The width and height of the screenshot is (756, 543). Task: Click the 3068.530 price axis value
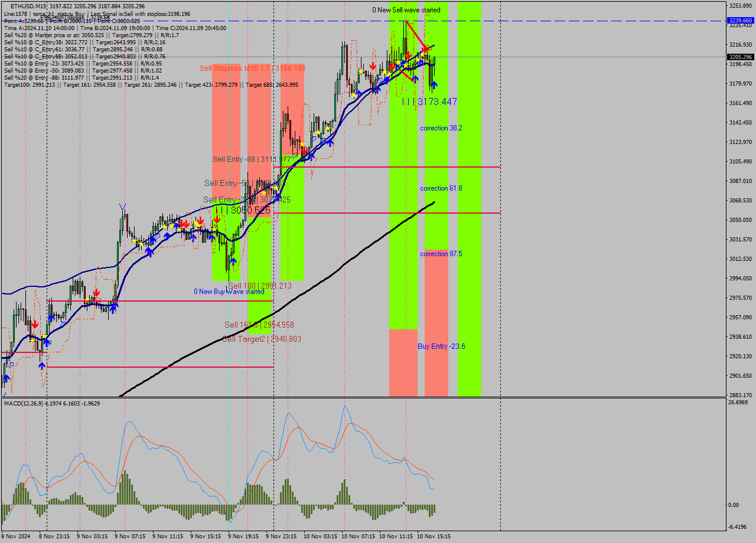(741, 201)
